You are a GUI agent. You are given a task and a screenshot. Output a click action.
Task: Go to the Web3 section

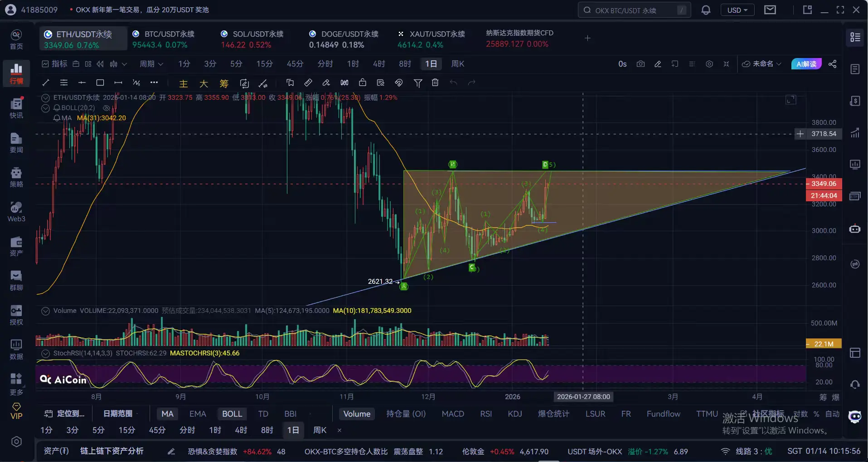click(x=16, y=211)
